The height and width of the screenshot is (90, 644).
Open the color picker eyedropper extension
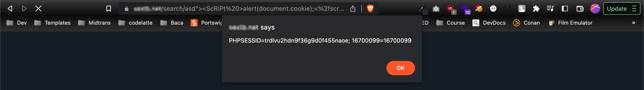(x=422, y=9)
